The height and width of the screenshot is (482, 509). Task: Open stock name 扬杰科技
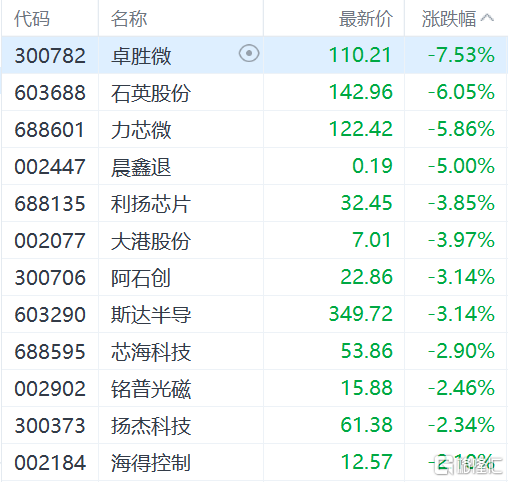[x=151, y=426]
